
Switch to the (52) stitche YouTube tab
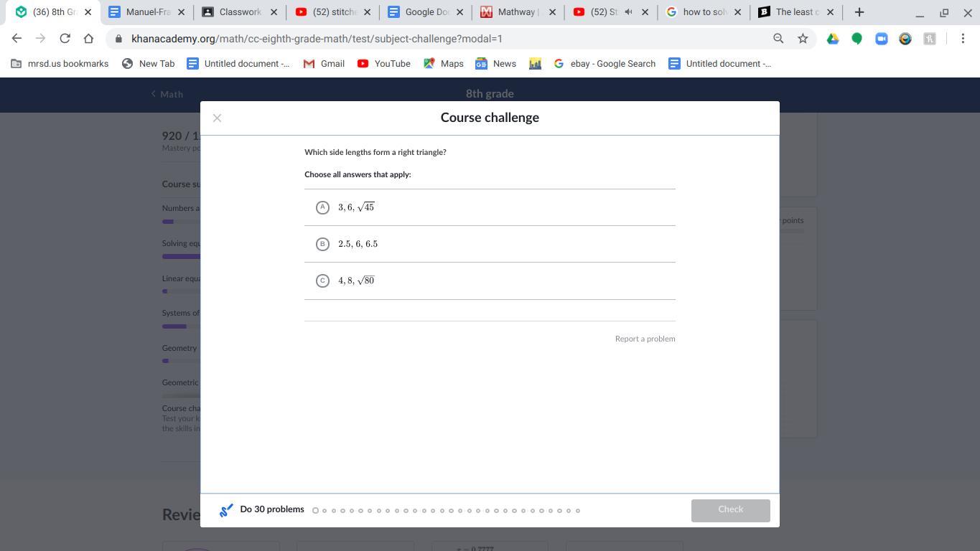[332, 12]
